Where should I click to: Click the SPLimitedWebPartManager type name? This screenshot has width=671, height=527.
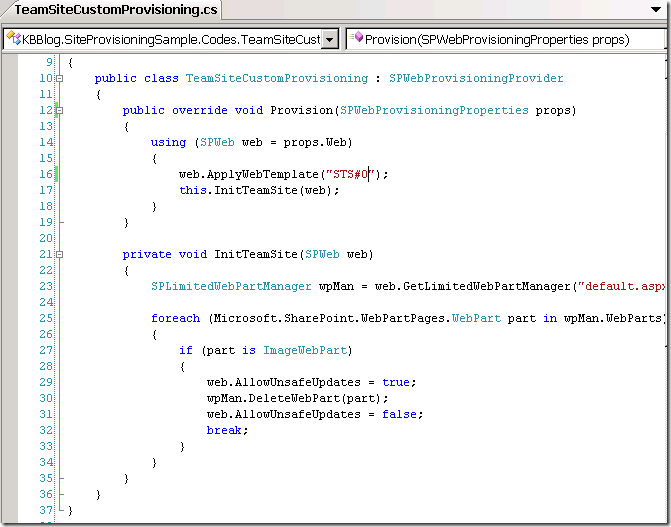click(231, 286)
